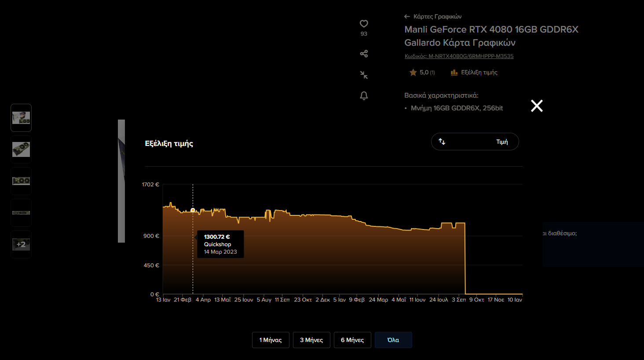Click the 23 Οκτ date label on the axis
644x360 pixels.
(303, 300)
